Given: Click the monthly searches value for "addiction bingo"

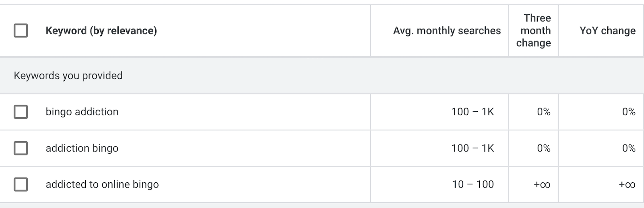Looking at the screenshot, I should [x=473, y=148].
